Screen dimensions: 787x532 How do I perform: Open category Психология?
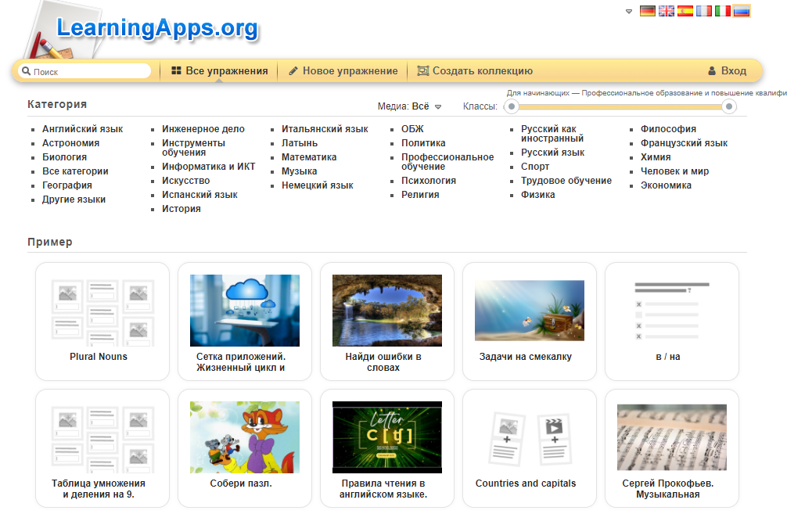(x=429, y=181)
